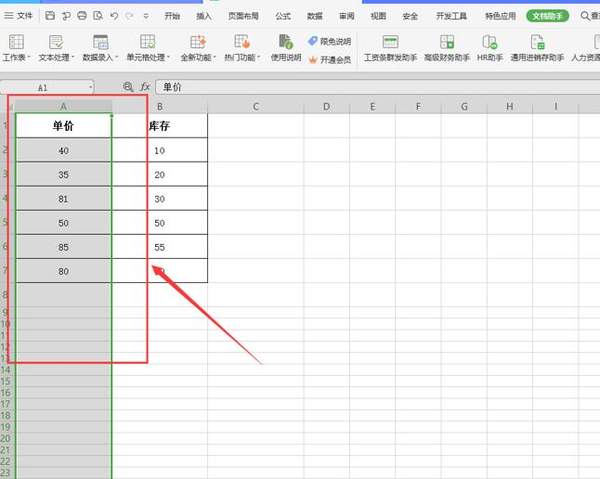Viewport: 600px width, 479px height.
Task: Select column B header
Action: (x=160, y=107)
